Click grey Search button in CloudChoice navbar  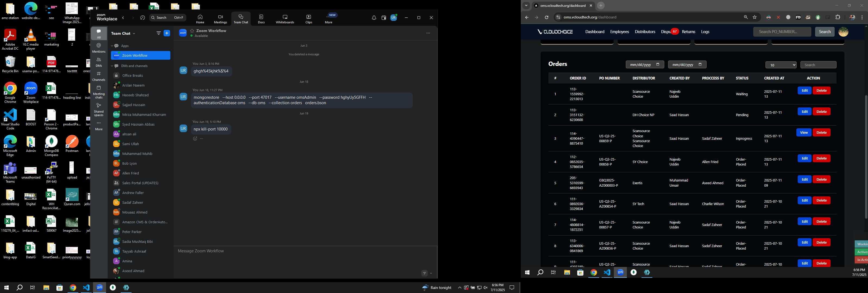[x=825, y=32]
